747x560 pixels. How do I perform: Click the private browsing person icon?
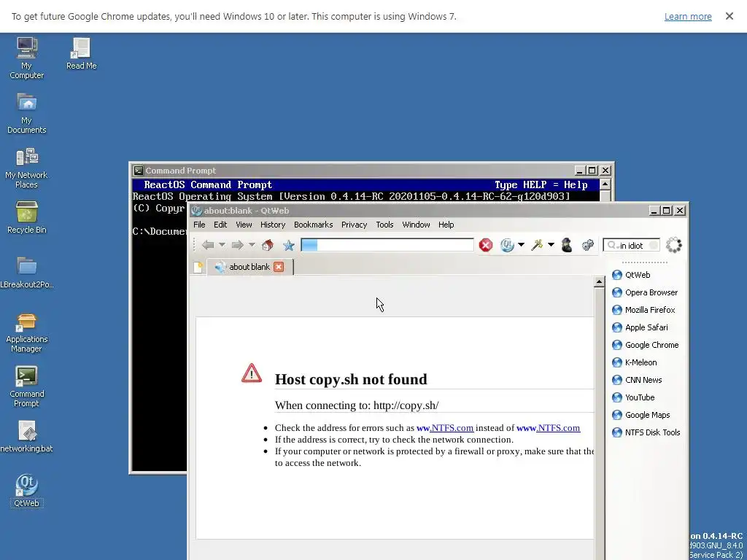[566, 245]
